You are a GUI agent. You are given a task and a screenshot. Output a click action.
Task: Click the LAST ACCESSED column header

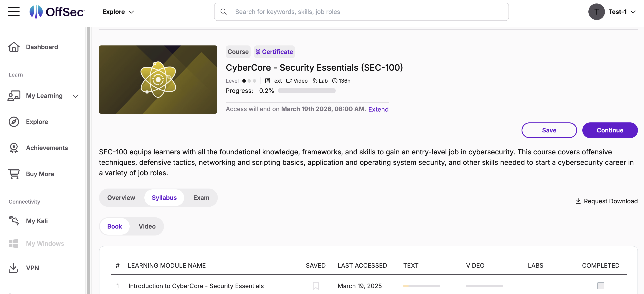pyautogui.click(x=362, y=266)
